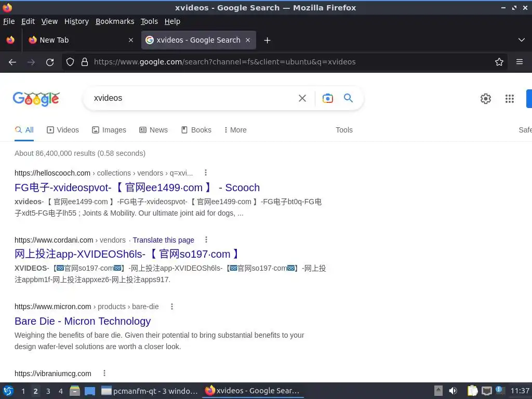Switch to workspace 4 in pager
Image resolution: width=532 pixels, height=399 pixels.
coord(61,391)
